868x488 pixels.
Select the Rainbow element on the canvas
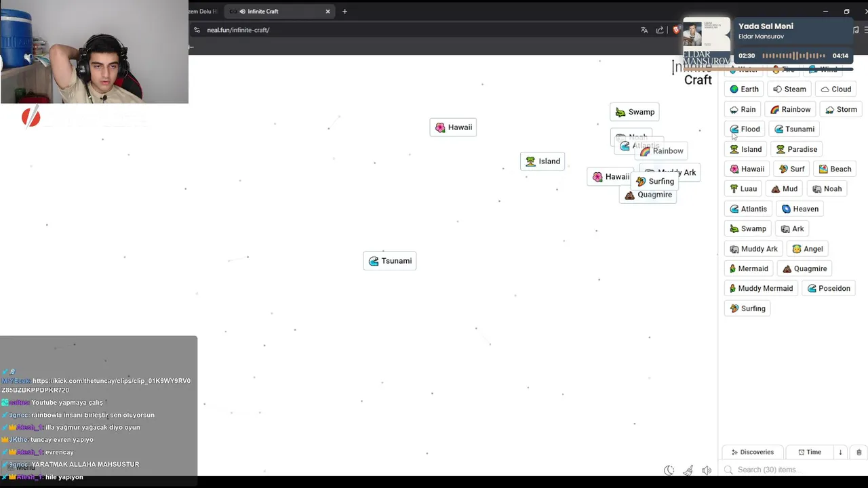coord(661,151)
